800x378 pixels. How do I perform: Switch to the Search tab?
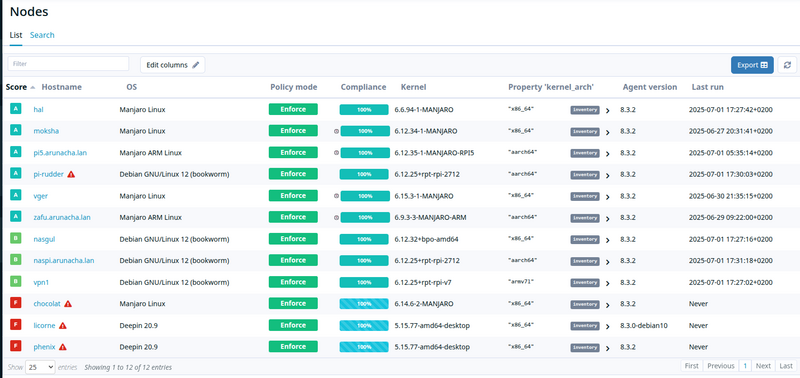coord(42,35)
